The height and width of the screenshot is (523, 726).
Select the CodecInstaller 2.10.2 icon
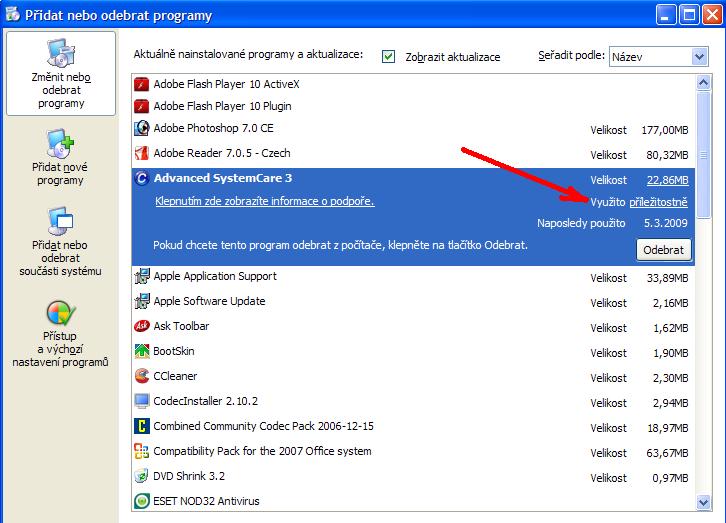[x=141, y=401]
